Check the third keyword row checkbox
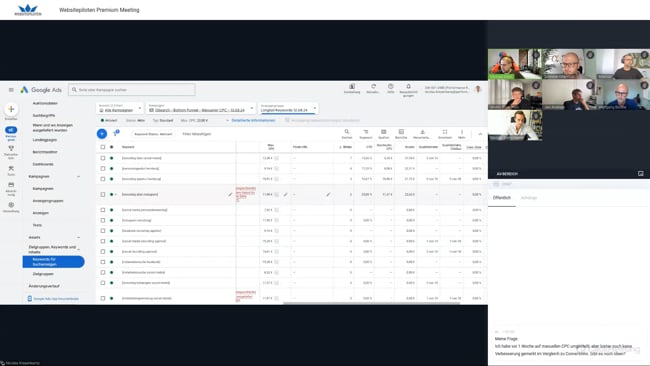Screen dimensions: 650x366 103,179
